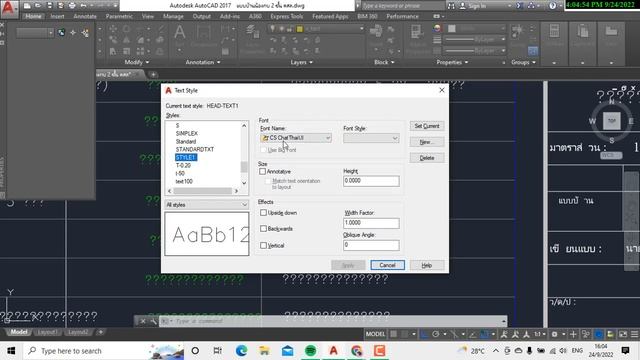Screen dimensions: 640x360
Task: Toggle the Object Snap icon in status bar
Action: click(x=484, y=334)
